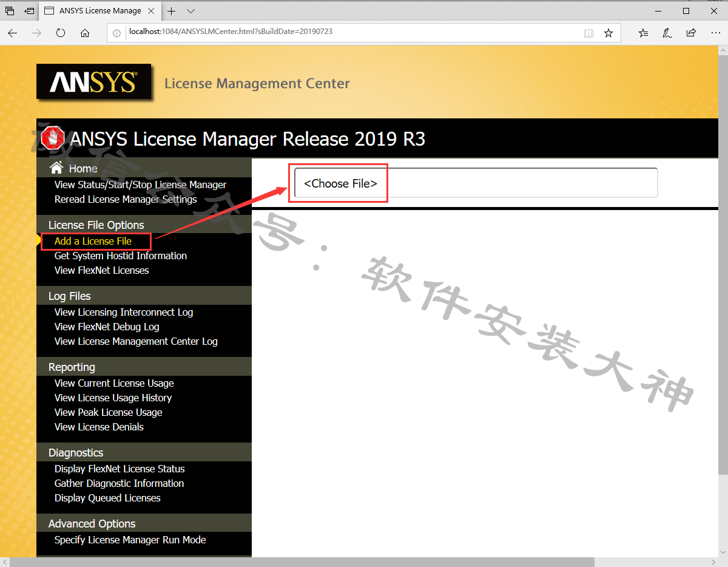Open Gather Diagnostic Information
Screen dimensions: 728x567
pyautogui.click(x=119, y=483)
